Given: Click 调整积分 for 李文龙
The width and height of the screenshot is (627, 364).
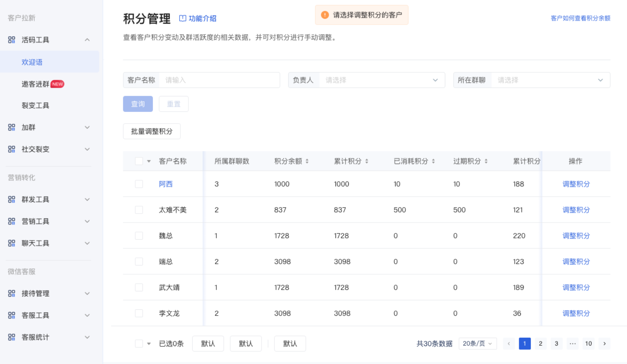Looking at the screenshot, I should [x=576, y=313].
